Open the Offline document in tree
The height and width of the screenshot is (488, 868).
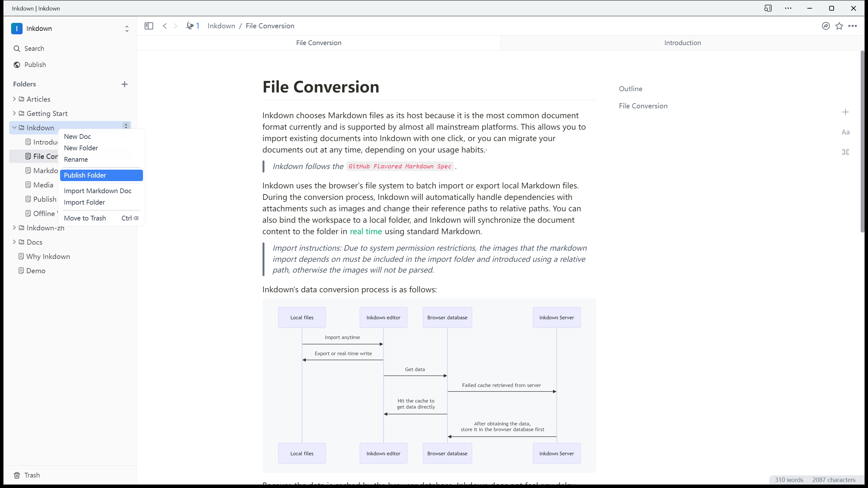pyautogui.click(x=42, y=213)
